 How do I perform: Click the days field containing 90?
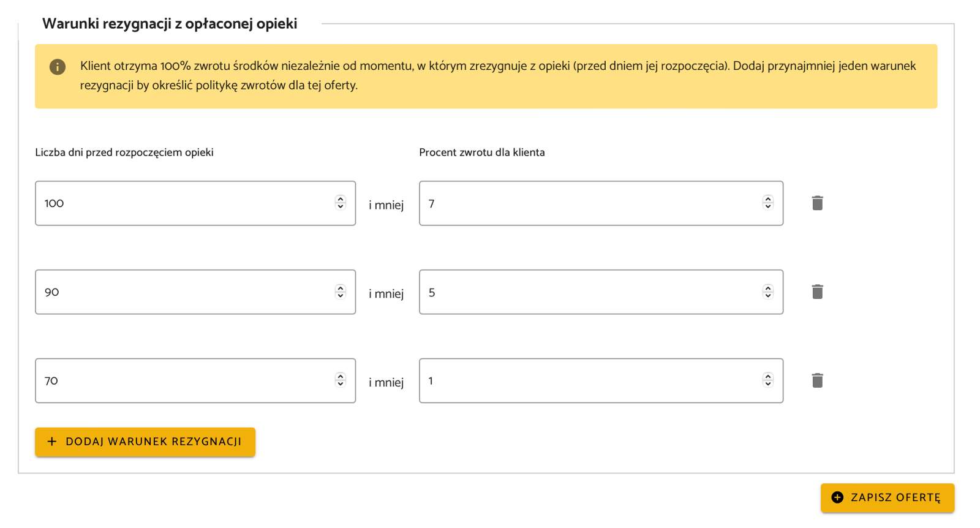pos(195,292)
